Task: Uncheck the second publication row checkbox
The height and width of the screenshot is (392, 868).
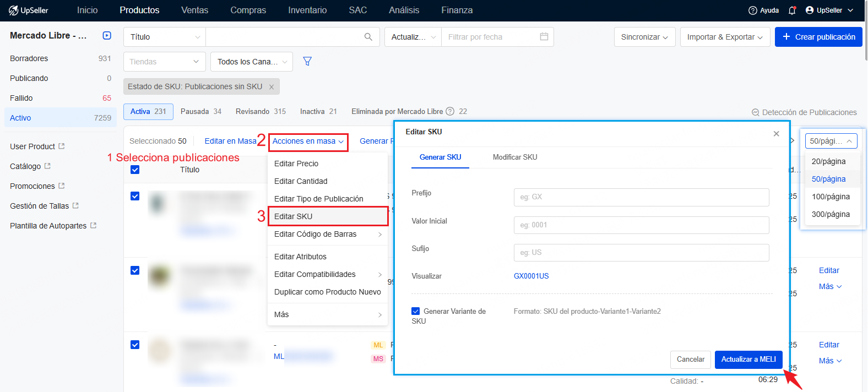Action: pyautogui.click(x=135, y=270)
